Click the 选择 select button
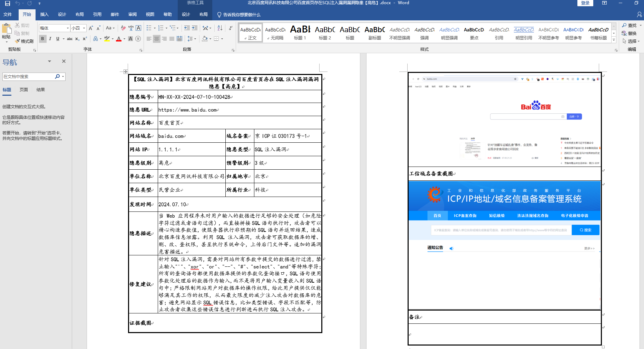The width and height of the screenshot is (644, 349). point(631,41)
